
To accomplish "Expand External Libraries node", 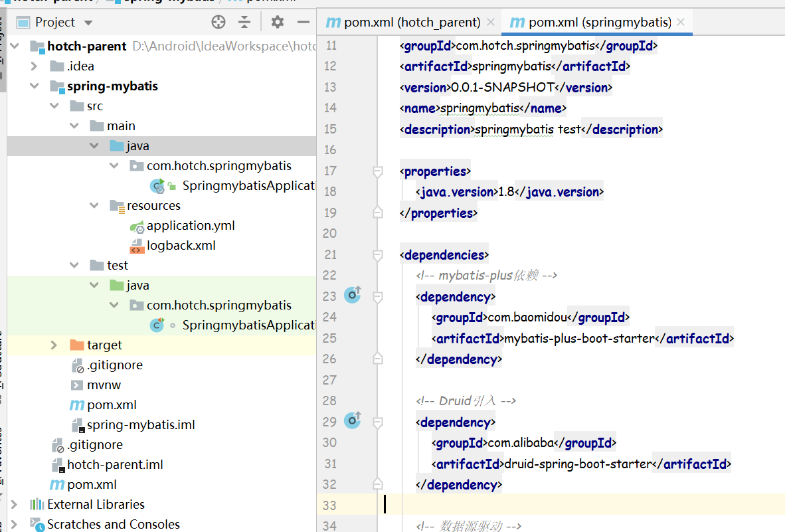I will click(14, 505).
